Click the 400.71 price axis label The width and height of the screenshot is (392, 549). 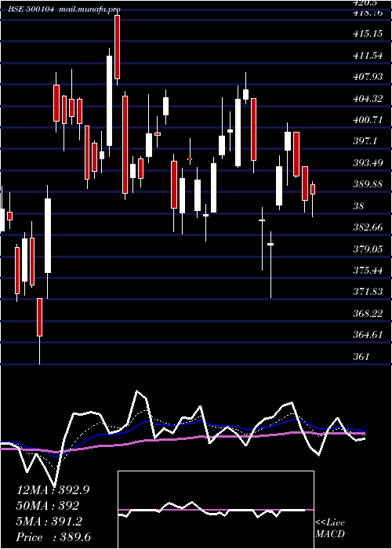368,120
